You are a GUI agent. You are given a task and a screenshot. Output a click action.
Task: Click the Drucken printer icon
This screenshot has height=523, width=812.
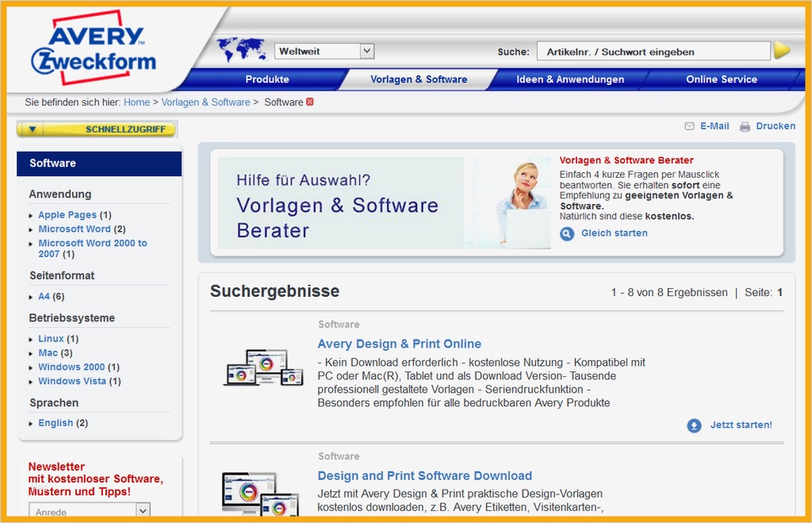coord(744,125)
